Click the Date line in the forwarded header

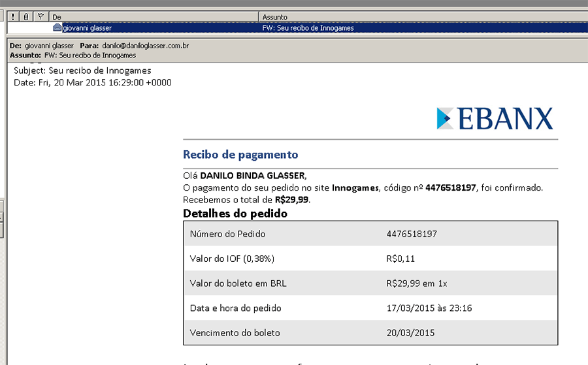click(93, 82)
